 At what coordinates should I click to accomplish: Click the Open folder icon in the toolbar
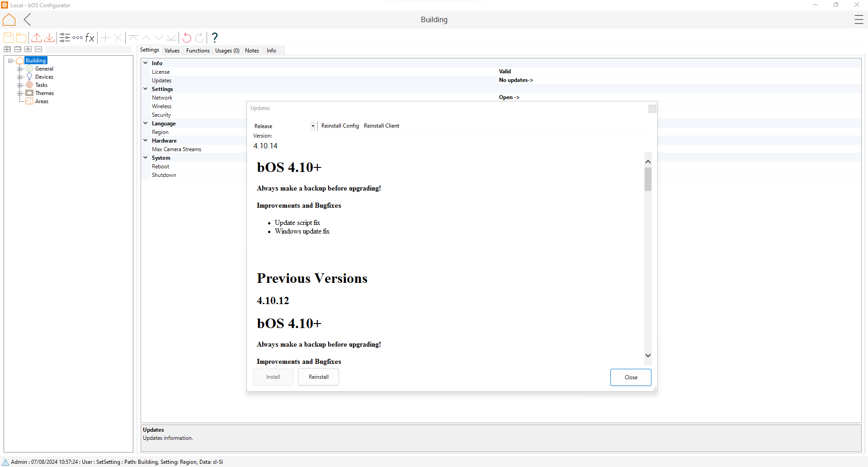(x=21, y=38)
